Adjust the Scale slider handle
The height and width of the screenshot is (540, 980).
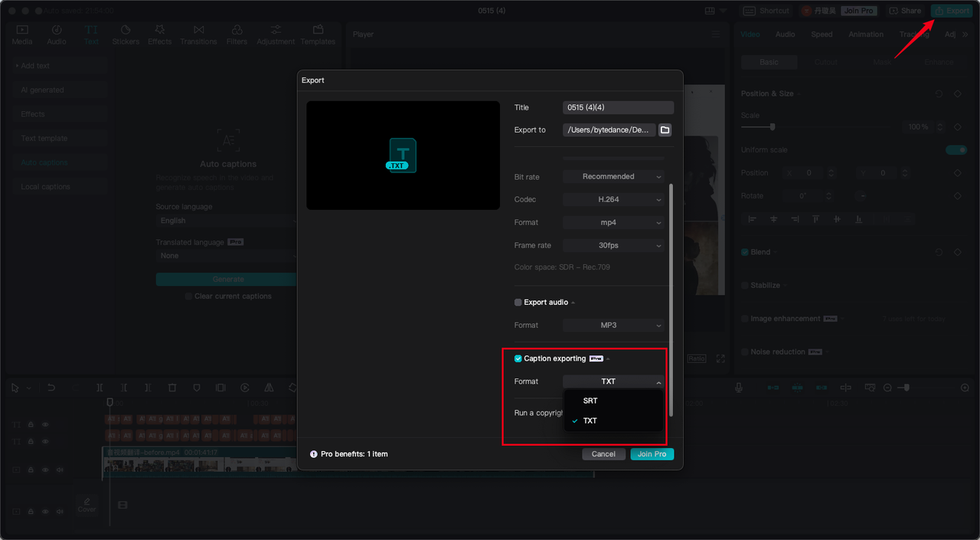coord(773,127)
